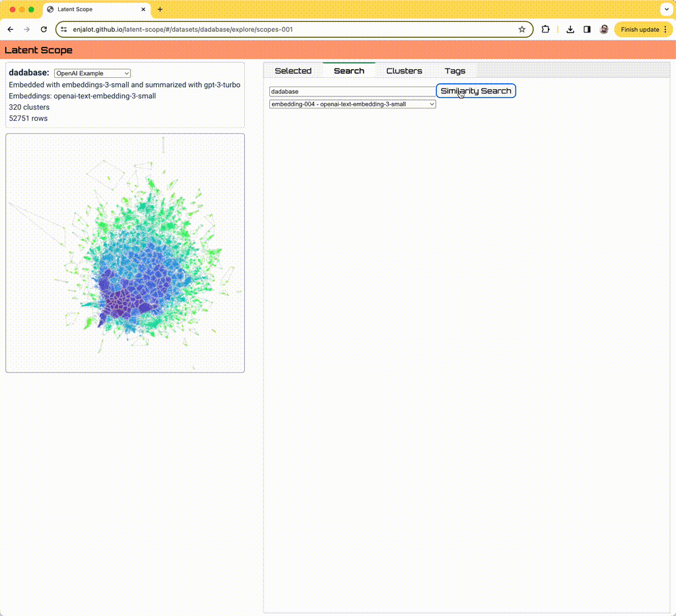Click the Latent Scope header title
This screenshot has height=616, width=676.
pyautogui.click(x=38, y=50)
